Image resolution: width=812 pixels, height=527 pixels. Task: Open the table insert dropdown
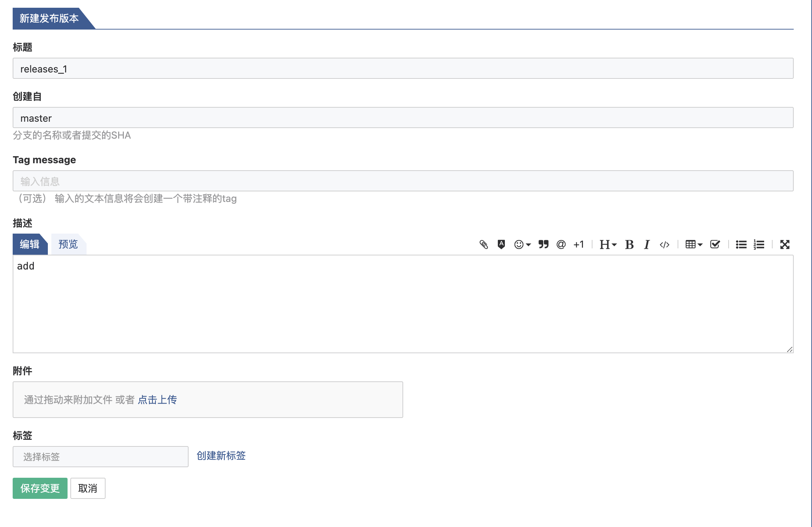[693, 245]
